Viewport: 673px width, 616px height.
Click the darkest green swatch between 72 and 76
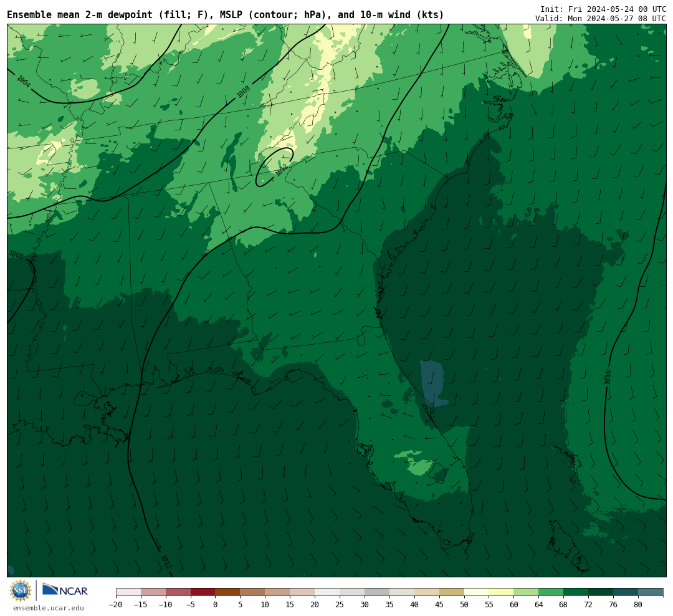click(601, 592)
